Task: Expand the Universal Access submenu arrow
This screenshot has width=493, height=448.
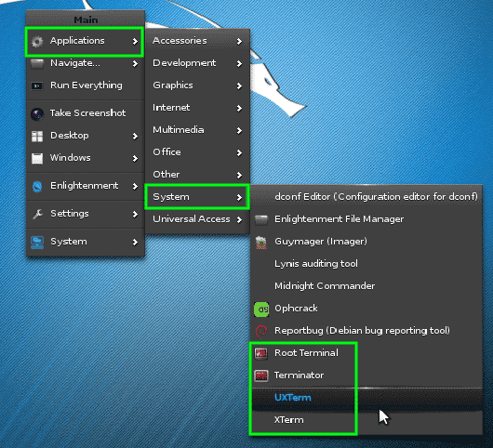Action: click(x=239, y=219)
